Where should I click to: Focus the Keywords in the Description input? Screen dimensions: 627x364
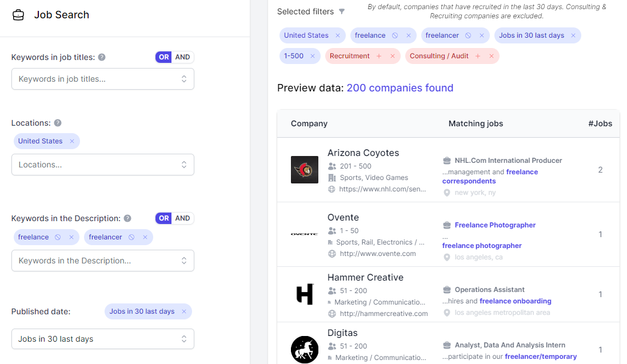tap(103, 261)
